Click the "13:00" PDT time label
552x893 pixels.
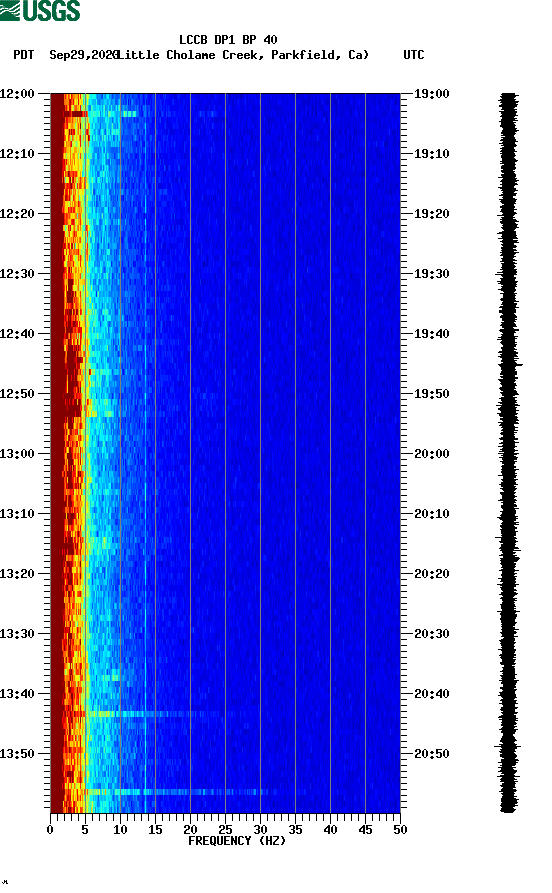[x=17, y=454]
